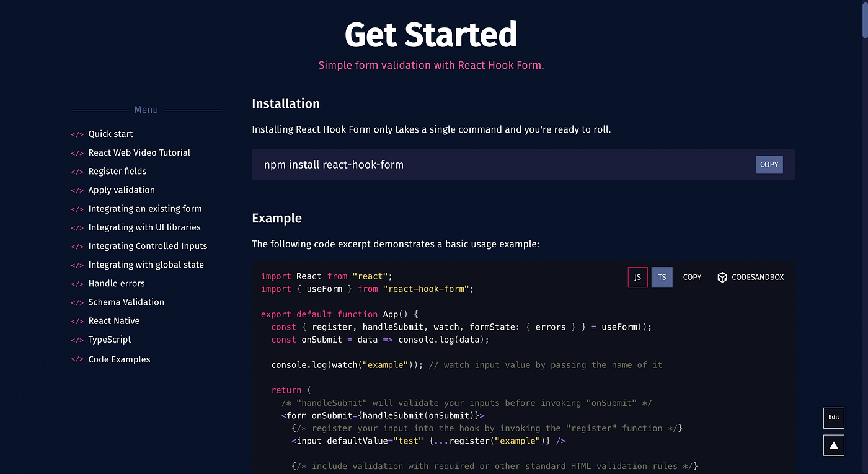Click the Example heading
The image size is (868, 474).
(277, 218)
